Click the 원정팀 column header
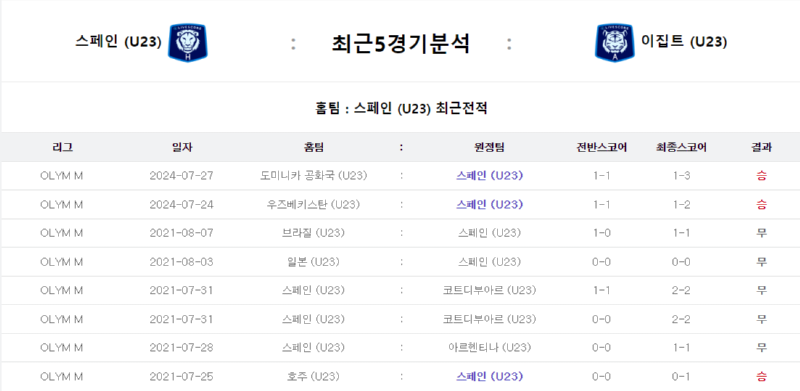The width and height of the screenshot is (800, 391). tap(490, 148)
